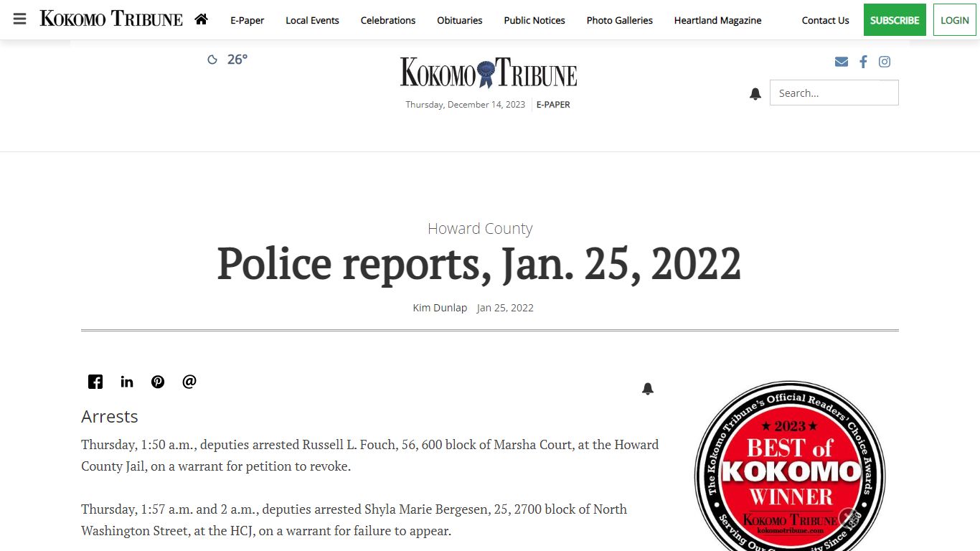Go to home via house icon

(201, 19)
